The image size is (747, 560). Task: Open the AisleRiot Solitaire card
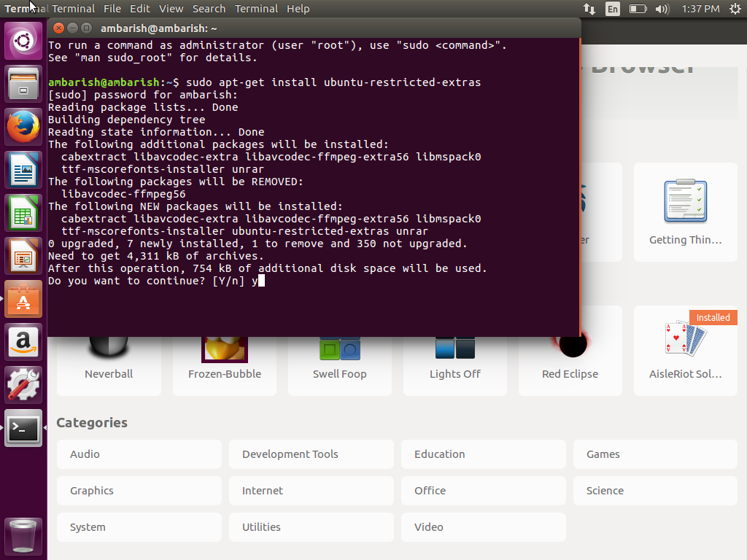686,351
